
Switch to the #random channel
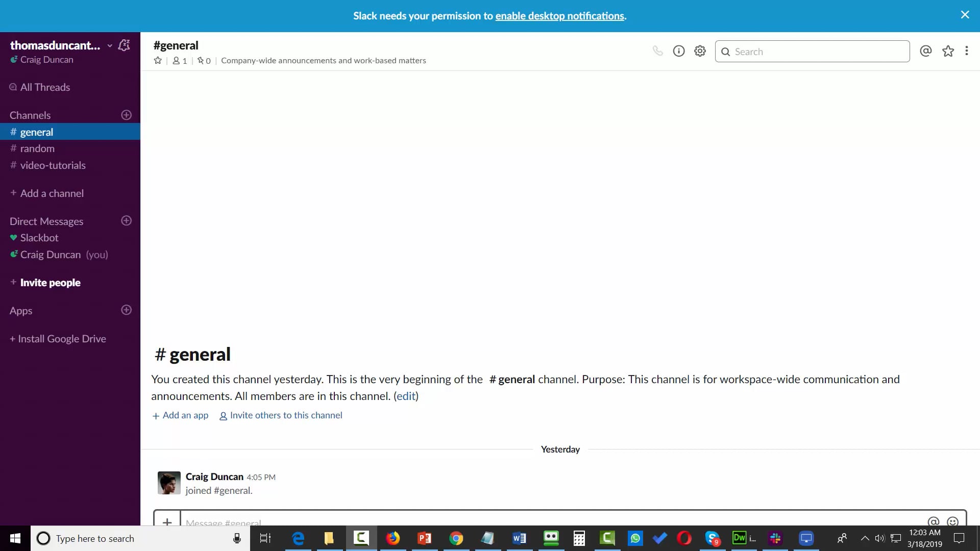tap(37, 148)
